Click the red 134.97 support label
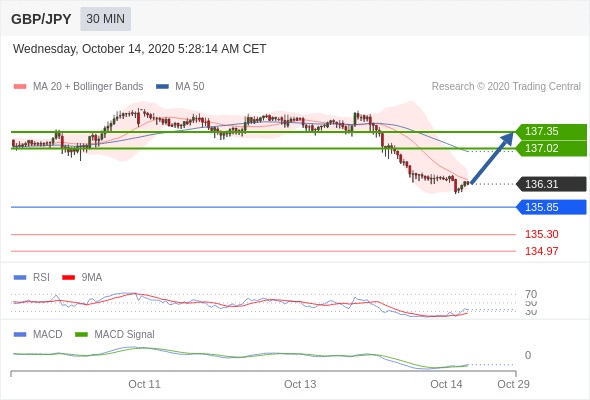This screenshot has width=590, height=400. (x=541, y=251)
